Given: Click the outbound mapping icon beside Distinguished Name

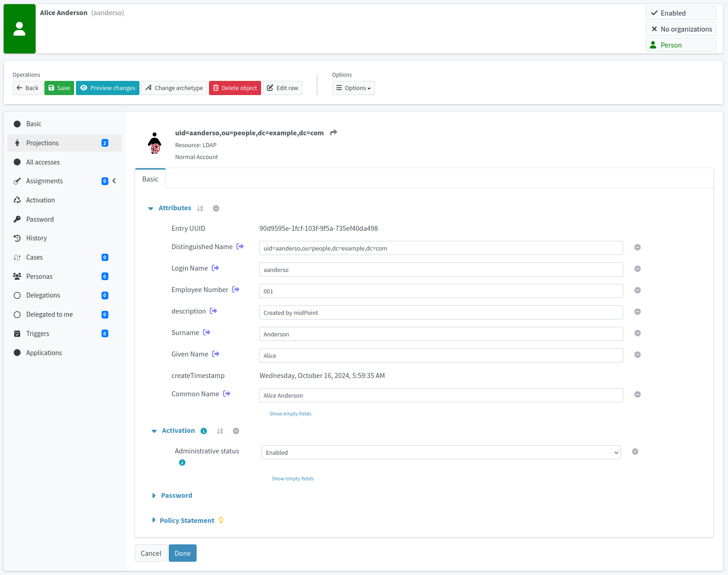Looking at the screenshot, I should [240, 247].
